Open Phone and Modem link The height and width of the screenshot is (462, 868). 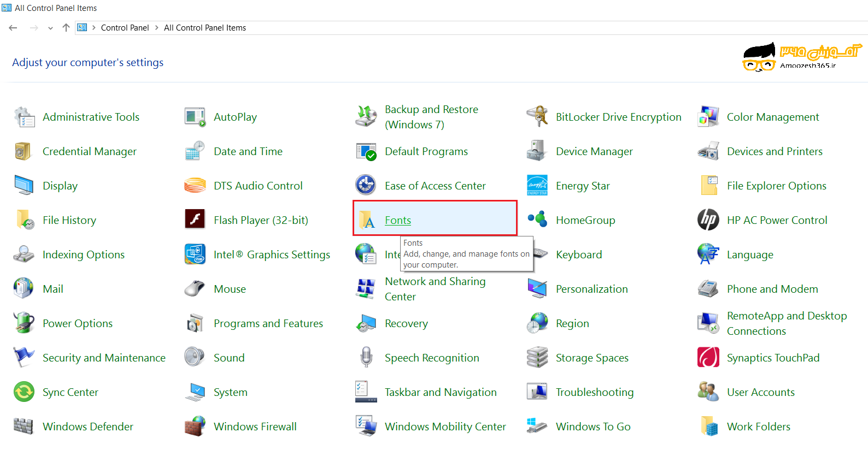click(772, 289)
